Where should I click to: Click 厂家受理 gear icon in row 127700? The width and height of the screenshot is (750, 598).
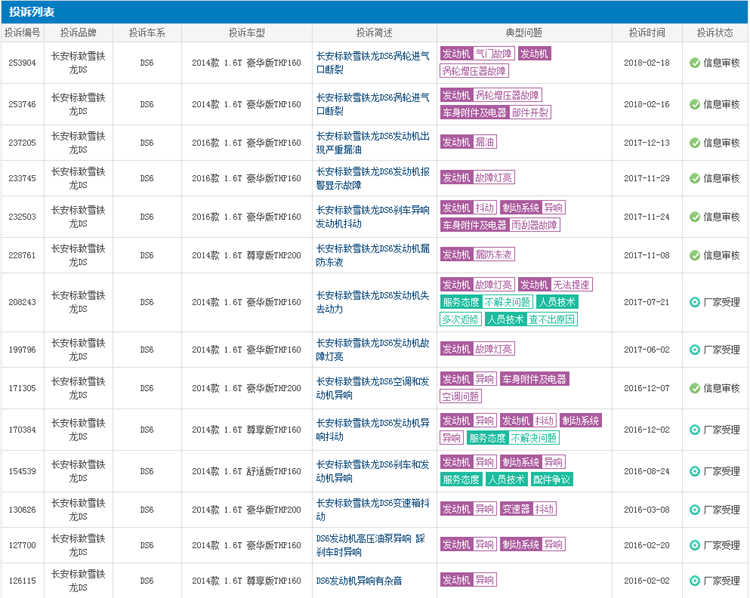pyautogui.click(x=695, y=545)
